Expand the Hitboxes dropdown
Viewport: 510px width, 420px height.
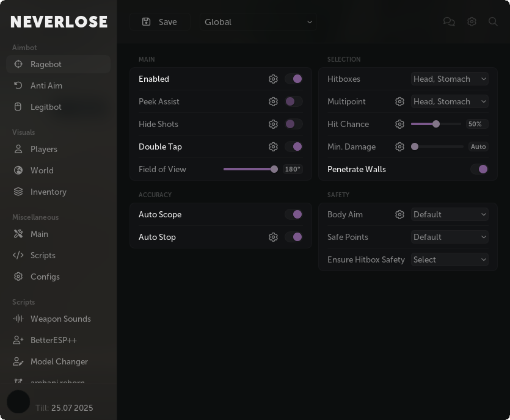click(x=450, y=79)
